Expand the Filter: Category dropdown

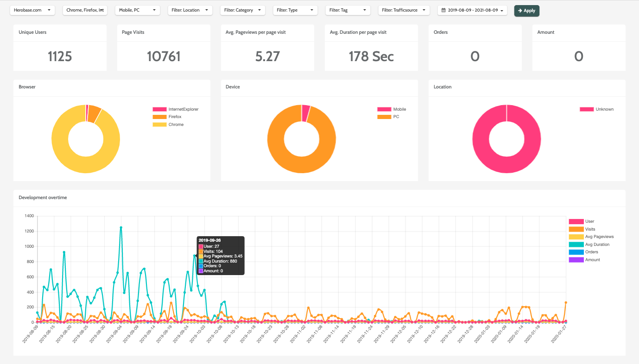tap(243, 10)
